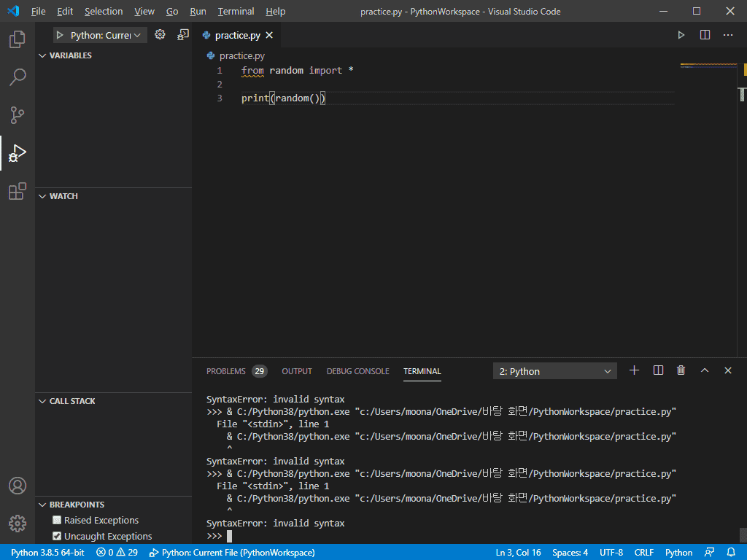The width and height of the screenshot is (747, 560).
Task: Kill the terminal with the trash icon
Action: click(681, 370)
